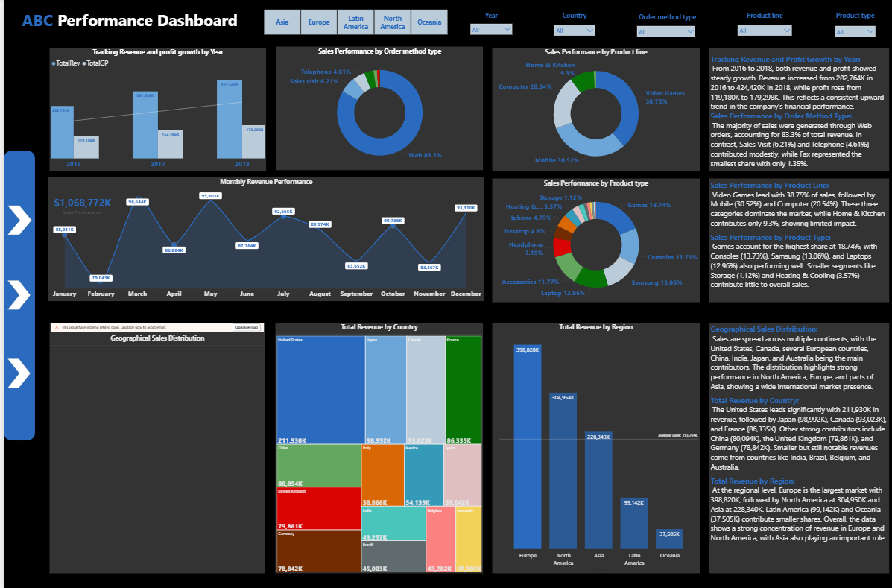Select the Europe region button
Image resolution: width=892 pixels, height=588 pixels.
pyautogui.click(x=319, y=22)
